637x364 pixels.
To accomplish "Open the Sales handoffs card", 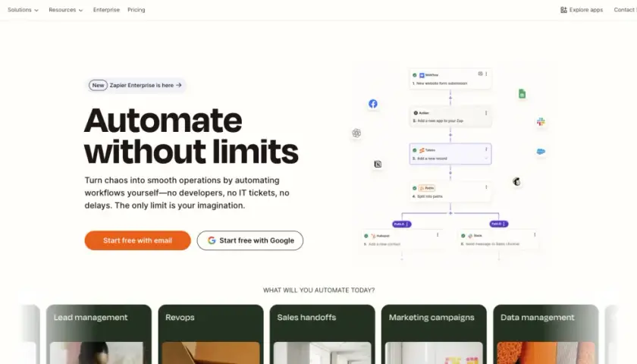I will [322, 334].
